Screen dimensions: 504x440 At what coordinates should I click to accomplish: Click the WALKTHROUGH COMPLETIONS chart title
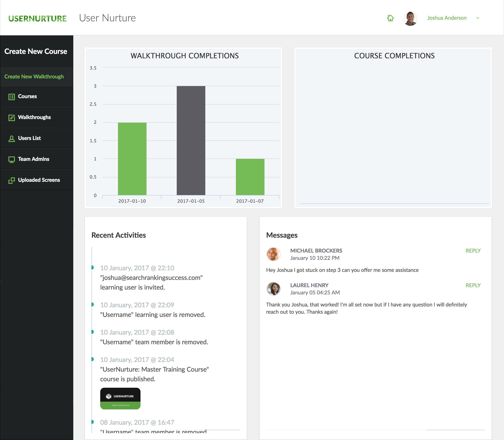(185, 56)
